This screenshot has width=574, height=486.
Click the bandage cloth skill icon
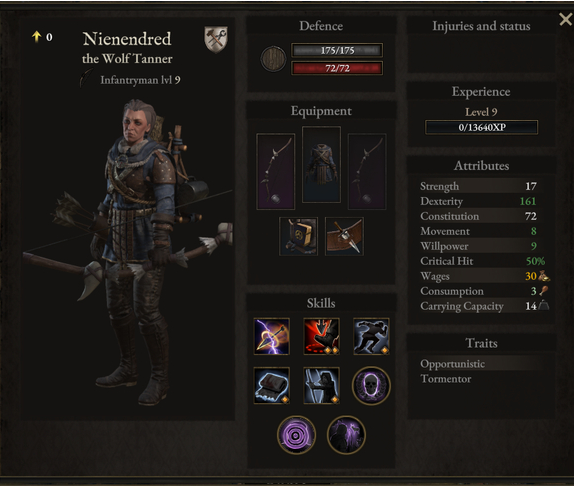[272, 385]
